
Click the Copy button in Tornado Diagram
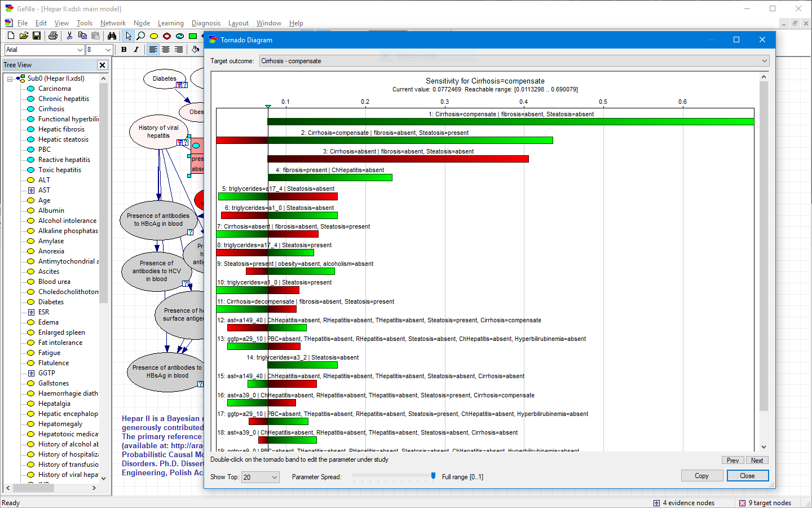tap(701, 475)
